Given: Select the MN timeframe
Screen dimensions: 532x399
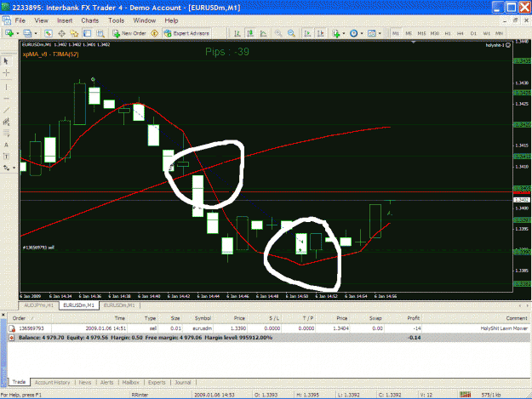Looking at the screenshot, I should [499, 33].
